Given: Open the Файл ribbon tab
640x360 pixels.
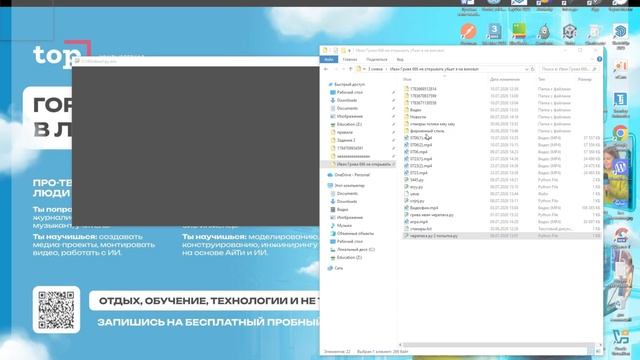Looking at the screenshot, I should 329,60.
